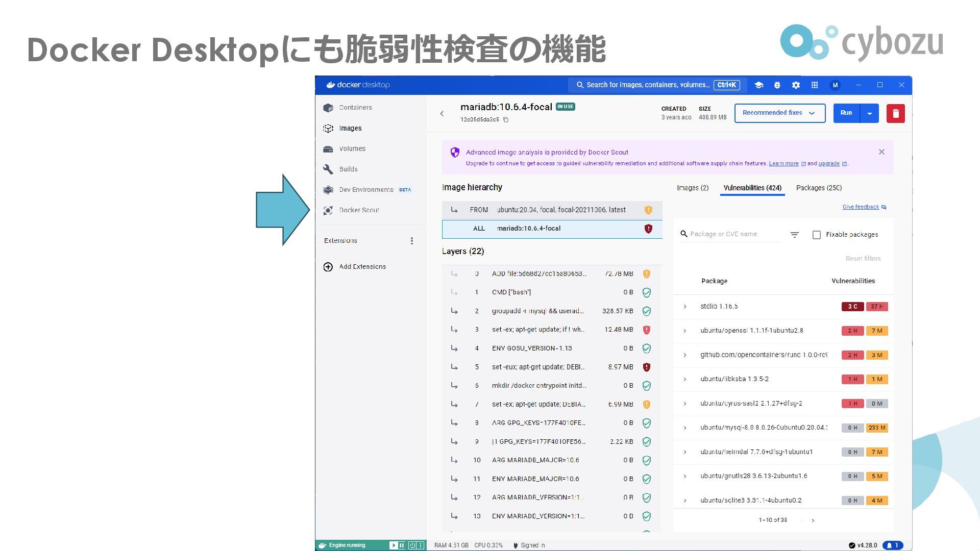Select layer 4 ENV GOSU_VERSION row

[x=552, y=348]
